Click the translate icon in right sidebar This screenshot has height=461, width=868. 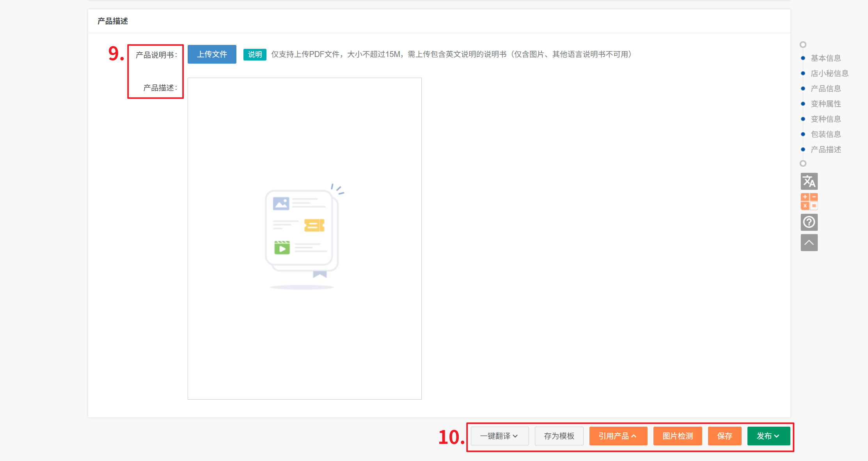(x=809, y=182)
